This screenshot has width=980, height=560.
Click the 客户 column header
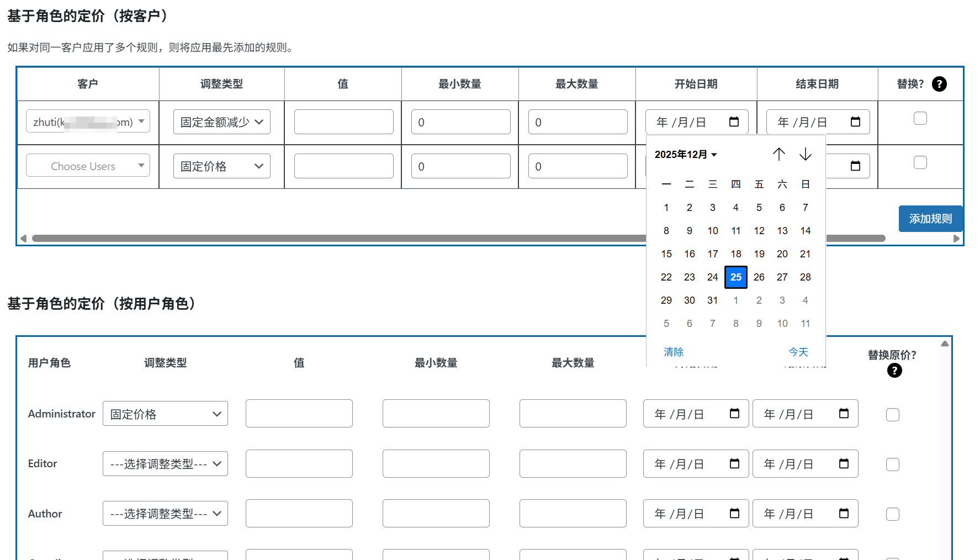(x=88, y=84)
